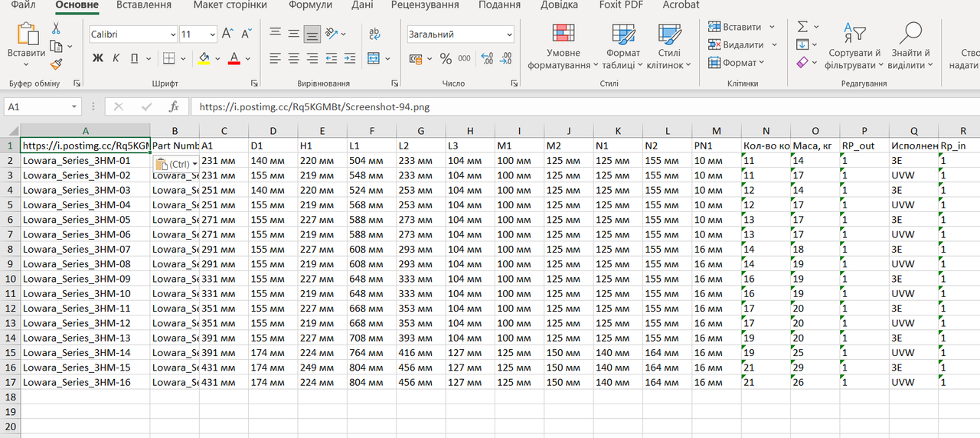Apply the yellow fill color bucket
The width and height of the screenshot is (980, 438).
click(x=204, y=58)
